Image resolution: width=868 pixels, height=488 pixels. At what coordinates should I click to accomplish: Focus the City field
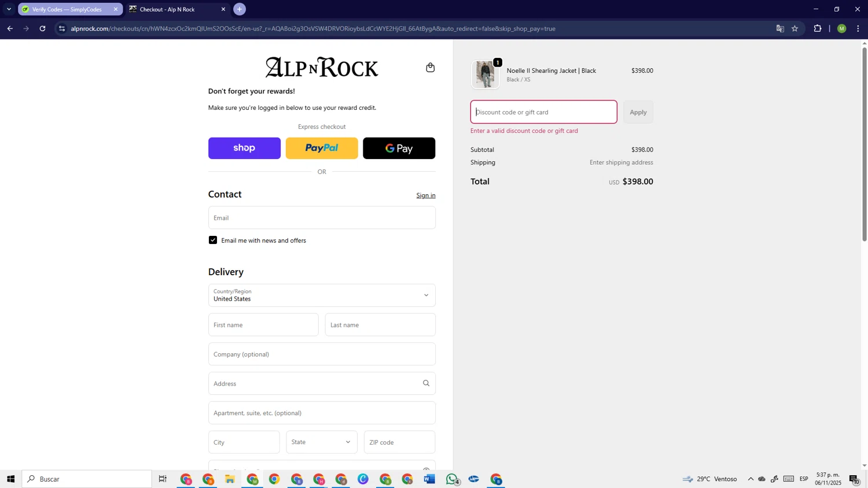244,442
